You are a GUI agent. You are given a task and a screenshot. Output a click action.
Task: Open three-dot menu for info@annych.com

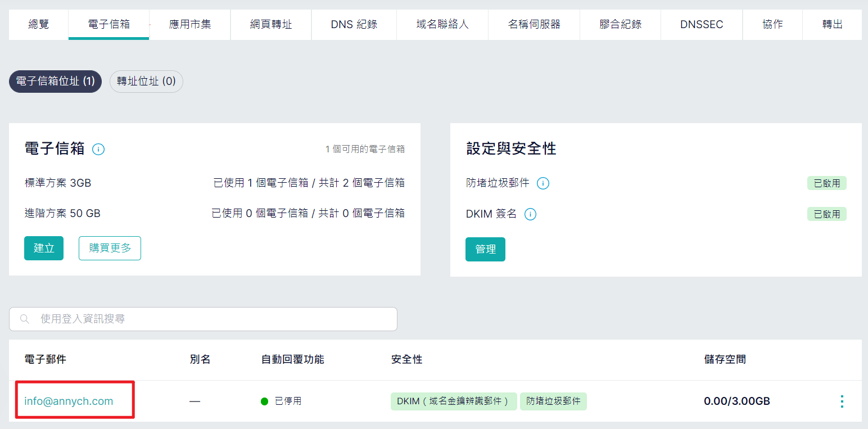point(842,401)
